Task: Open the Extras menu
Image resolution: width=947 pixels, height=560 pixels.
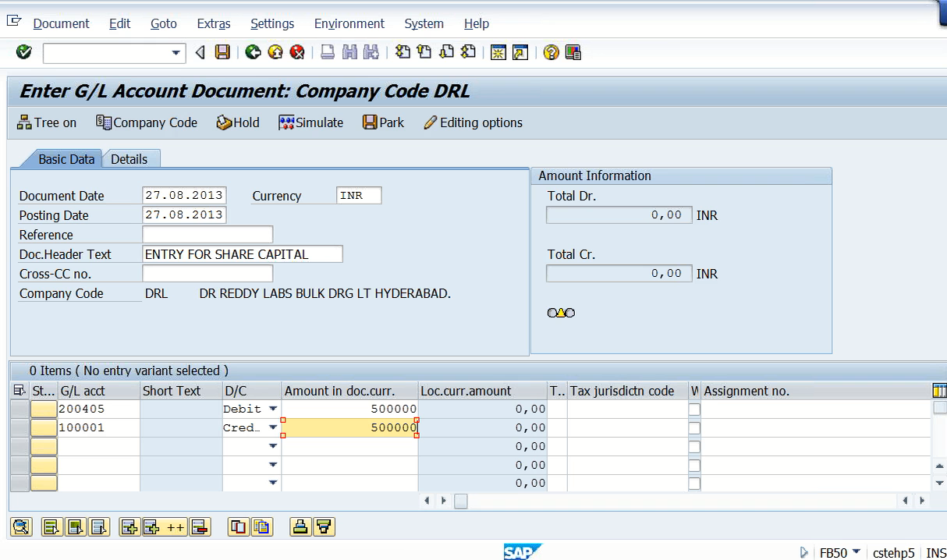Action: click(x=214, y=23)
